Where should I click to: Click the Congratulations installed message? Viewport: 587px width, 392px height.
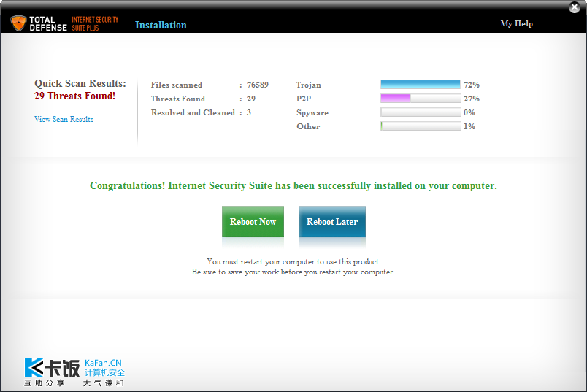click(293, 185)
